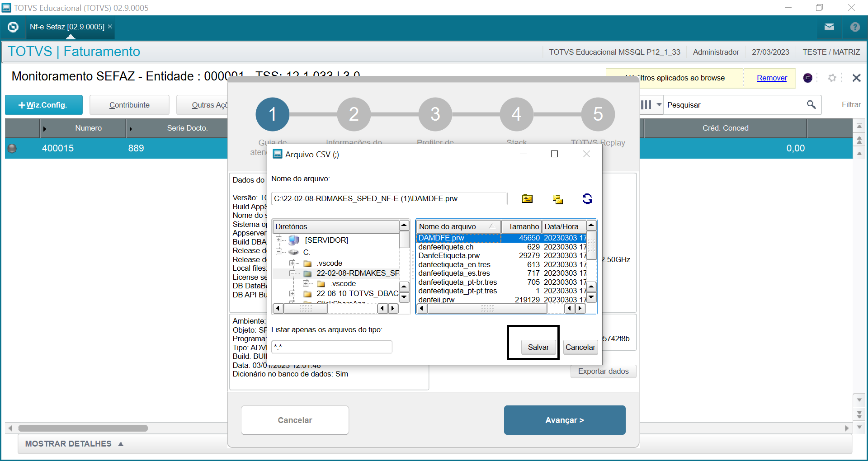
Task: Expand MOSTRAR DETALHES panel
Action: [x=74, y=444]
